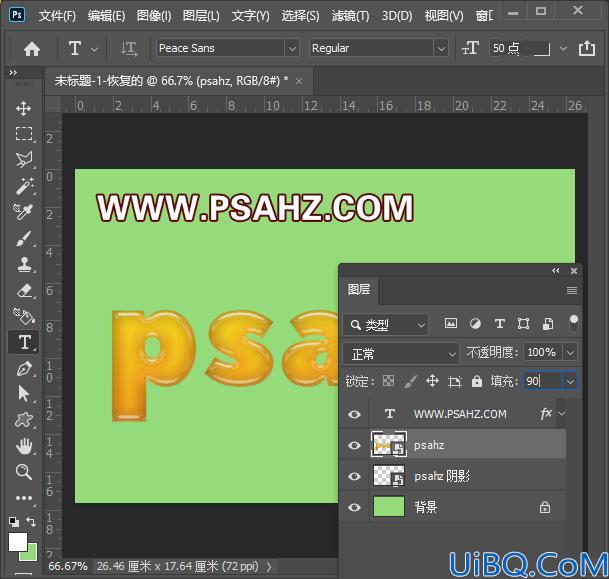Swap foreground and background colors
Image resolution: width=609 pixels, height=579 pixels.
pyautogui.click(x=31, y=522)
